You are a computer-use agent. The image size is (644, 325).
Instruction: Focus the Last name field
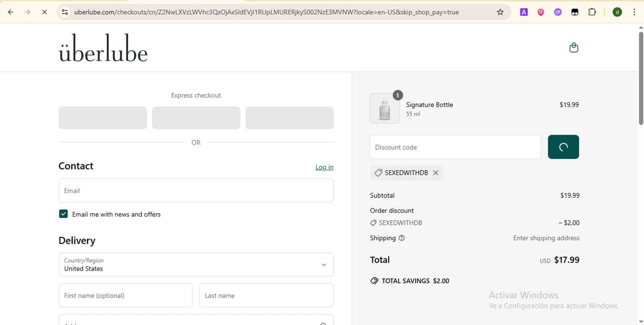(266, 295)
